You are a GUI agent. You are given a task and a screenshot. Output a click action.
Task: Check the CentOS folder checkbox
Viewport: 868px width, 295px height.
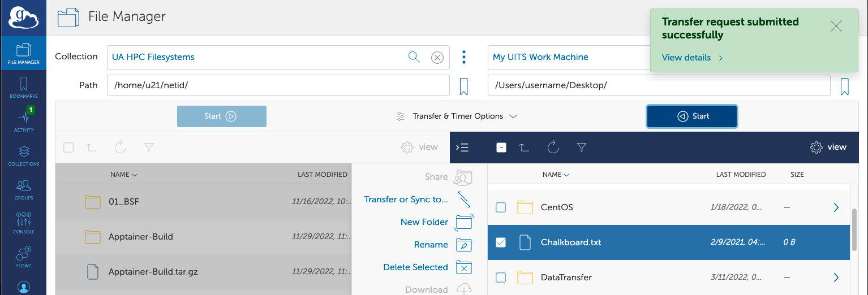[501, 207]
